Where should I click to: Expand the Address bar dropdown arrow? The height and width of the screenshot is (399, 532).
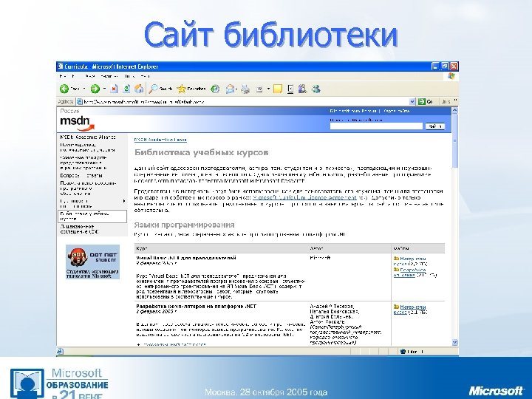(x=412, y=101)
